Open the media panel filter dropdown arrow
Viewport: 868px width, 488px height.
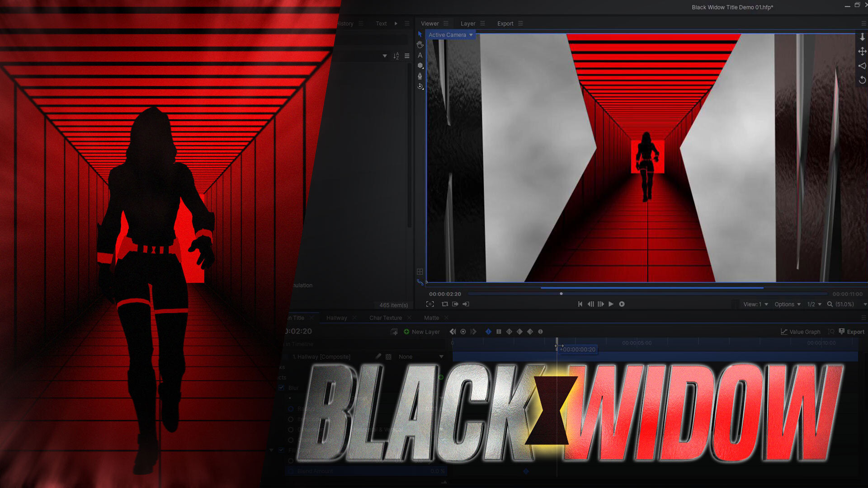385,56
